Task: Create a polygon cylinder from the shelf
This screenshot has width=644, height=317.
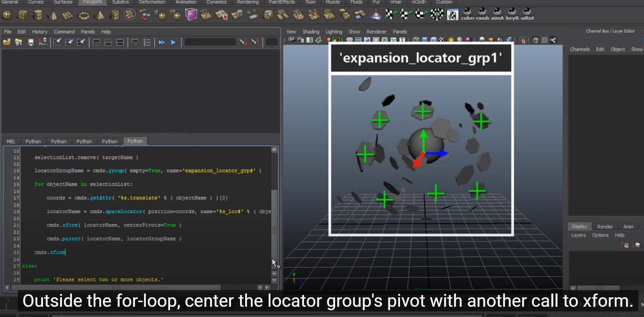Action: (x=38, y=15)
